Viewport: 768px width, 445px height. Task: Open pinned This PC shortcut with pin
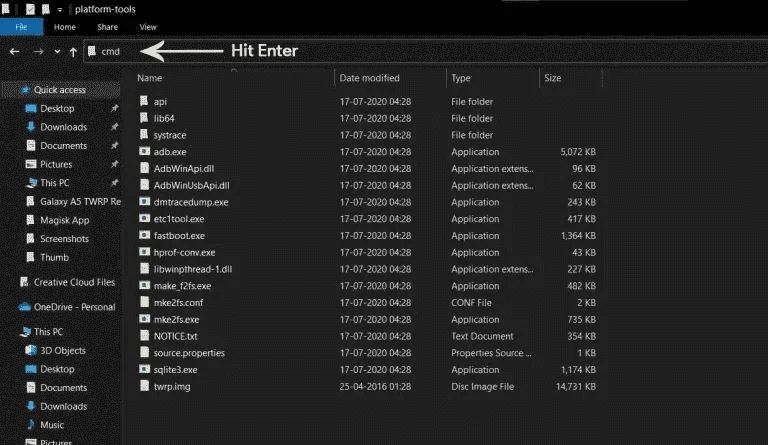coord(54,183)
